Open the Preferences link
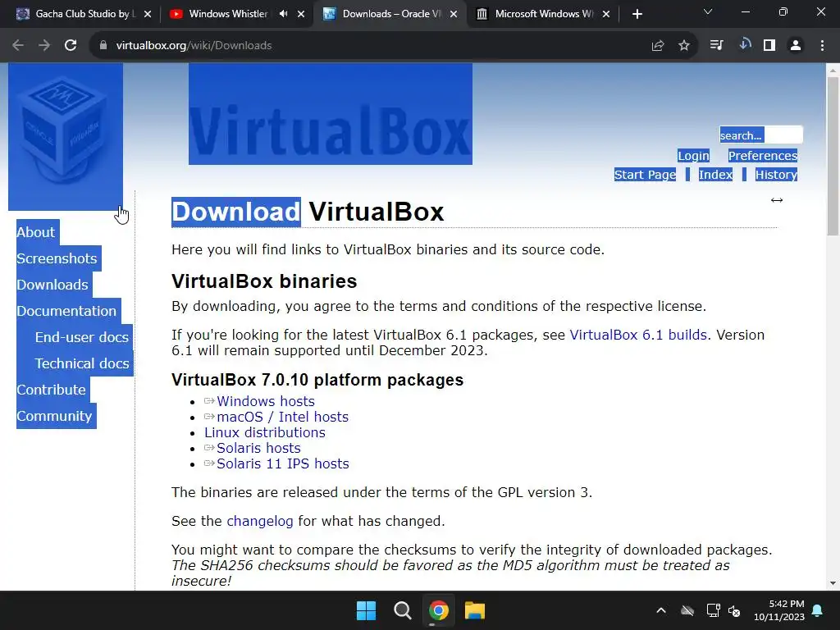The height and width of the screenshot is (630, 840). [763, 155]
